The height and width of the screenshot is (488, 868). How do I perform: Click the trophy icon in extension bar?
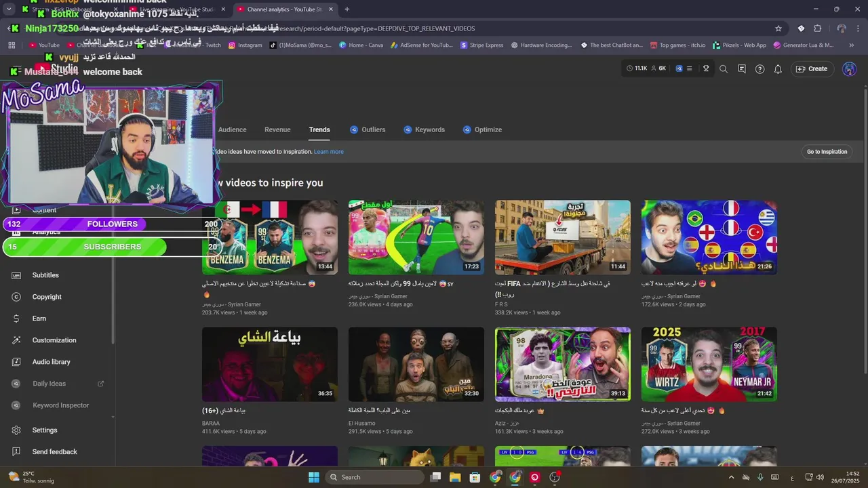(706, 68)
